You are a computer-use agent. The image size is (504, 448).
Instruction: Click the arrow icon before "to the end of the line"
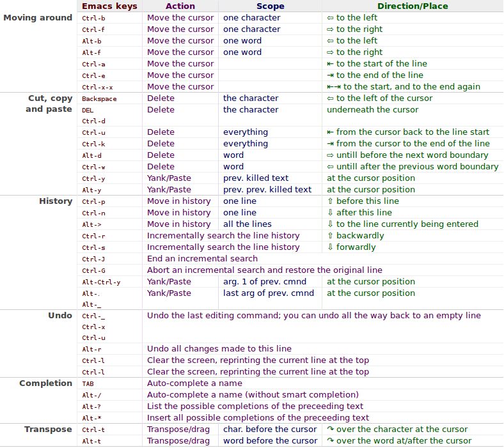[x=330, y=75]
